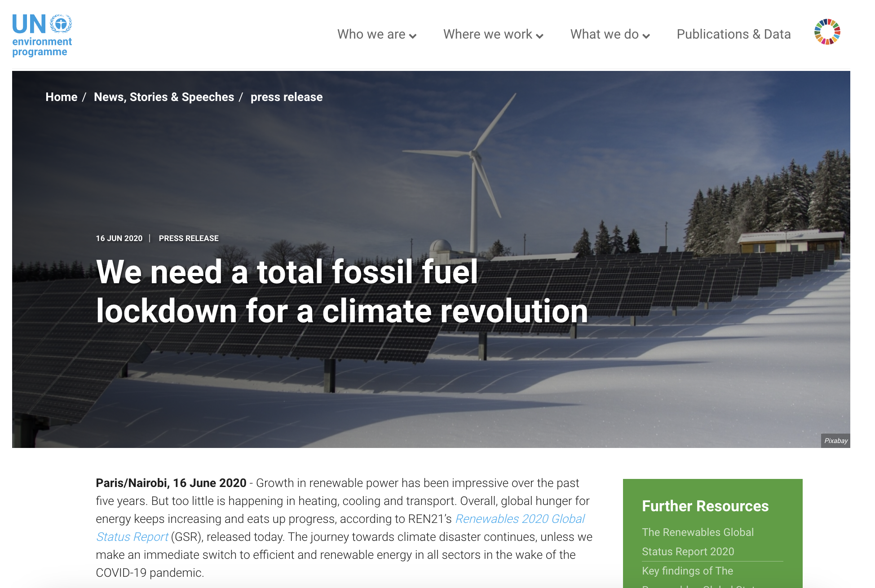Open the Key findings of The resource link

coord(687,571)
